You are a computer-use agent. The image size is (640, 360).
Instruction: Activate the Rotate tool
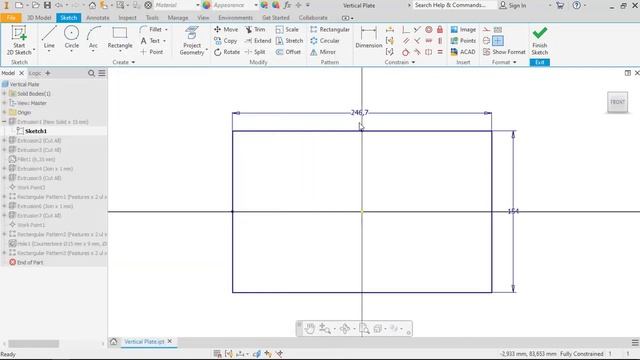[x=227, y=52]
